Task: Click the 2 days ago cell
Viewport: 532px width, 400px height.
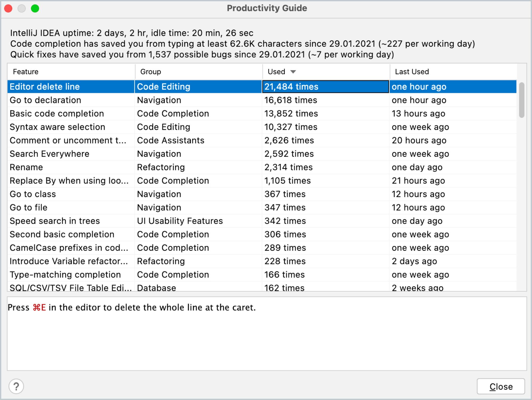Action: (453, 261)
